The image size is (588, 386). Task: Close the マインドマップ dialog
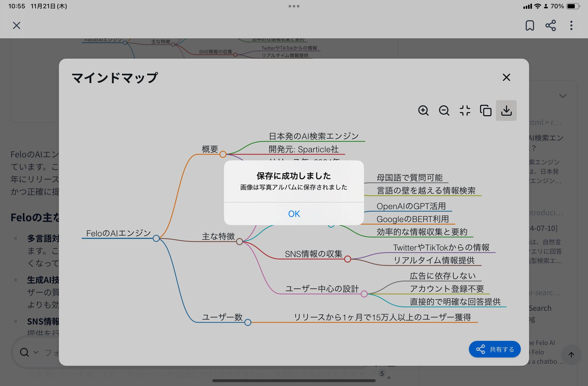coord(506,77)
